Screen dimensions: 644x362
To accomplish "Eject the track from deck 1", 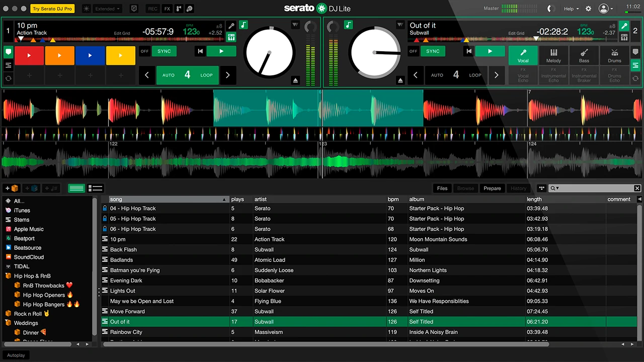I will pyautogui.click(x=296, y=80).
